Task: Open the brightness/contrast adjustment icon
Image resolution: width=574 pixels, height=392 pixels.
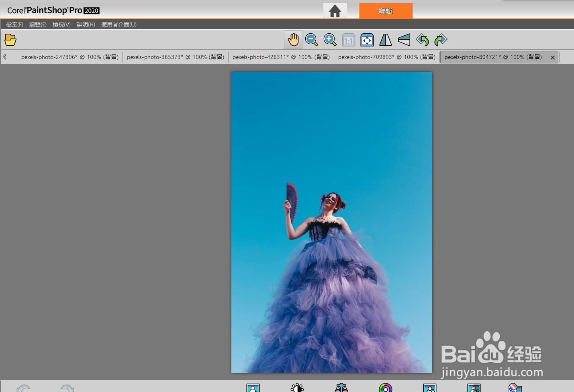Action: [297, 388]
